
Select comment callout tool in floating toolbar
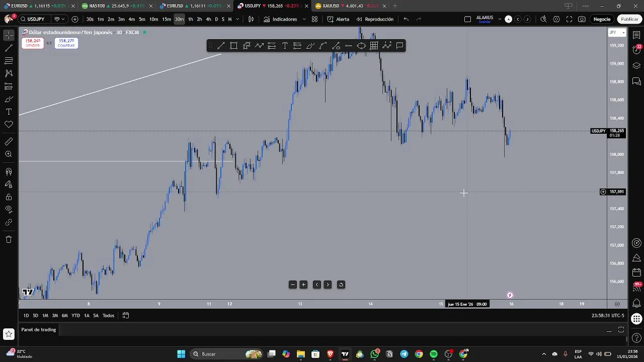[399, 46]
